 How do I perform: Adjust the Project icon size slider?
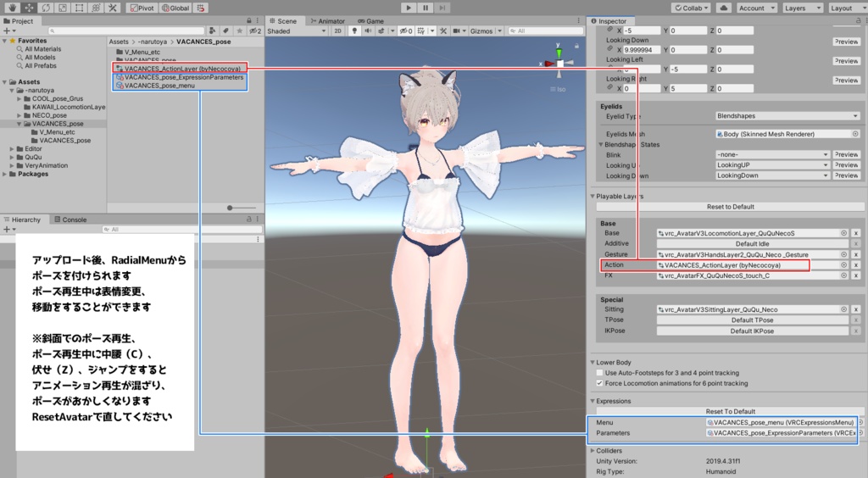click(230, 208)
